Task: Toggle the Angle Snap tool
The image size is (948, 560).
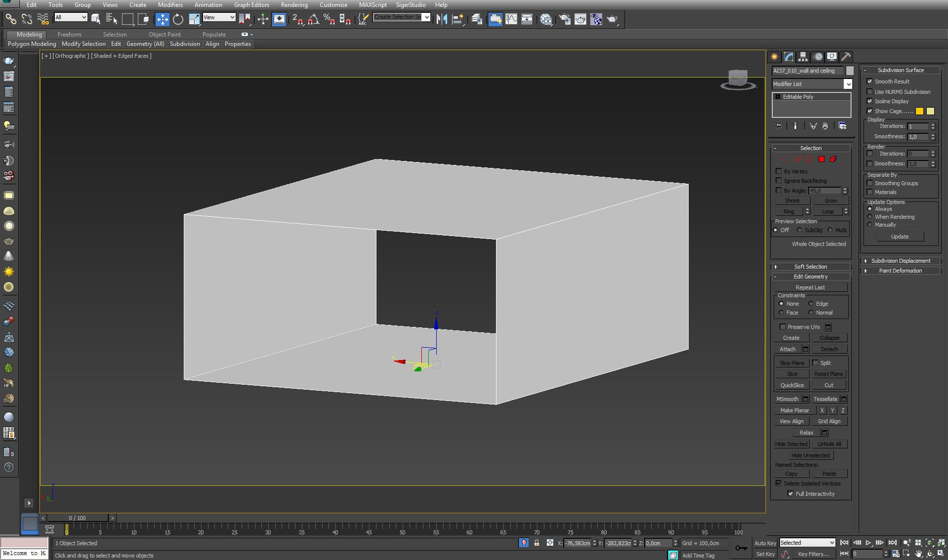Action: tap(313, 19)
